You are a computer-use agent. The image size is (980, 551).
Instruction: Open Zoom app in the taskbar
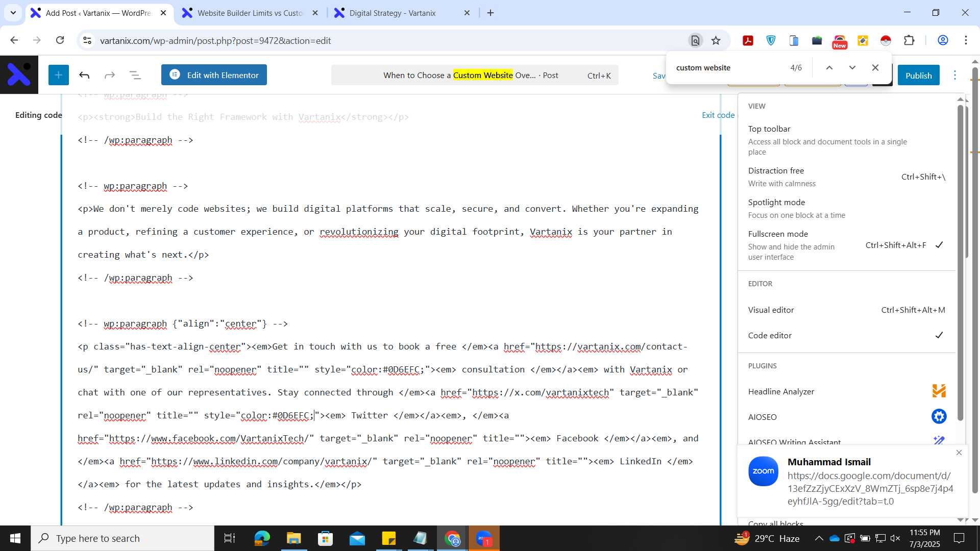pyautogui.click(x=484, y=538)
